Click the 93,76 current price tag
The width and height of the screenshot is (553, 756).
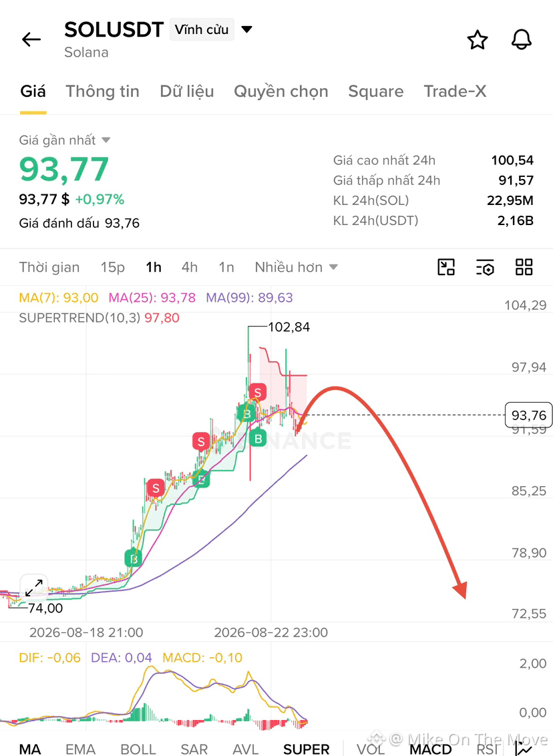click(528, 415)
